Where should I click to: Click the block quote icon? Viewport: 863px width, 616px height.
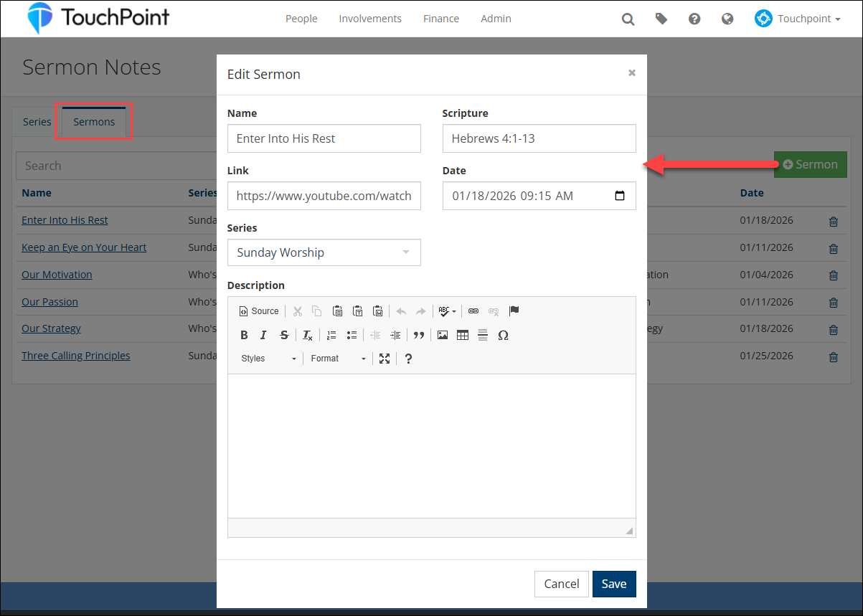coord(419,335)
